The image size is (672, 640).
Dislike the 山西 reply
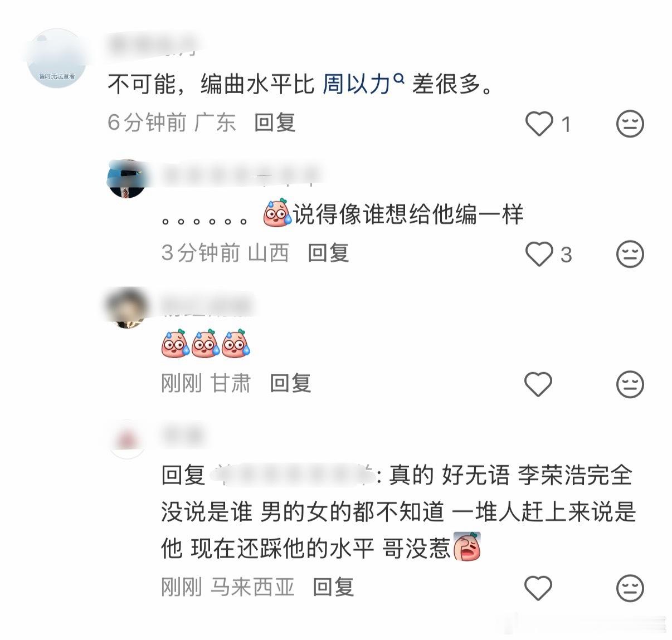(x=630, y=254)
